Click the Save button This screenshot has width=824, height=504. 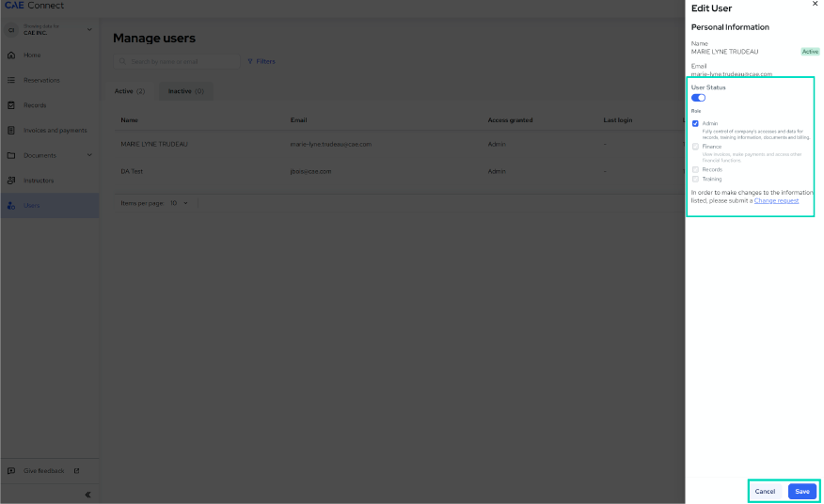click(802, 492)
